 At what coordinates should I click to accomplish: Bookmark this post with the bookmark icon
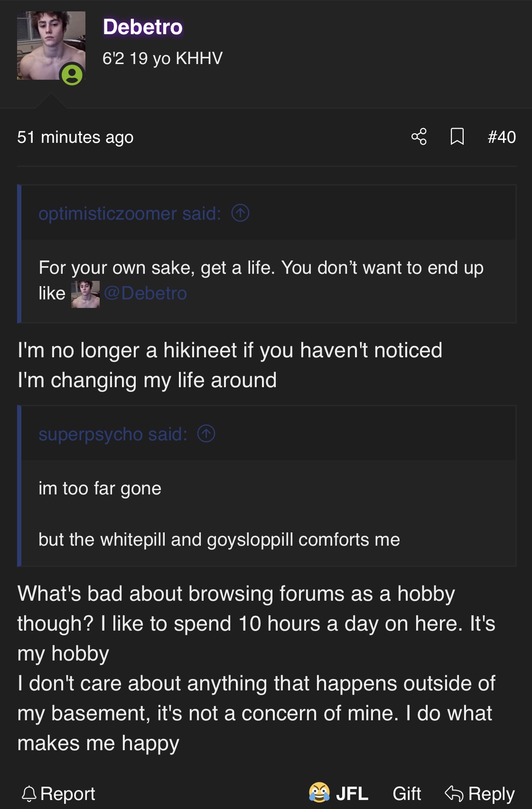[x=457, y=137]
